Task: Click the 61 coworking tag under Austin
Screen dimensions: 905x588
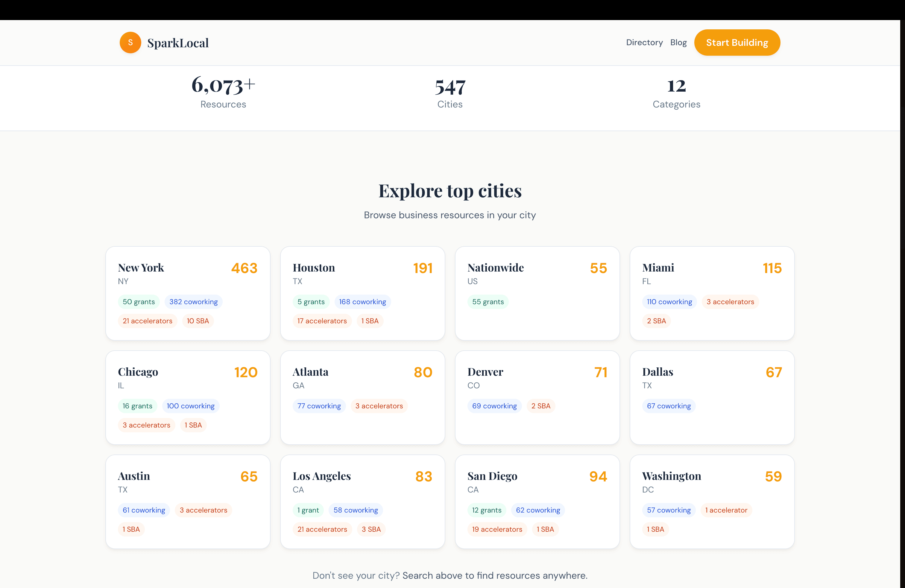Action: pyautogui.click(x=143, y=510)
